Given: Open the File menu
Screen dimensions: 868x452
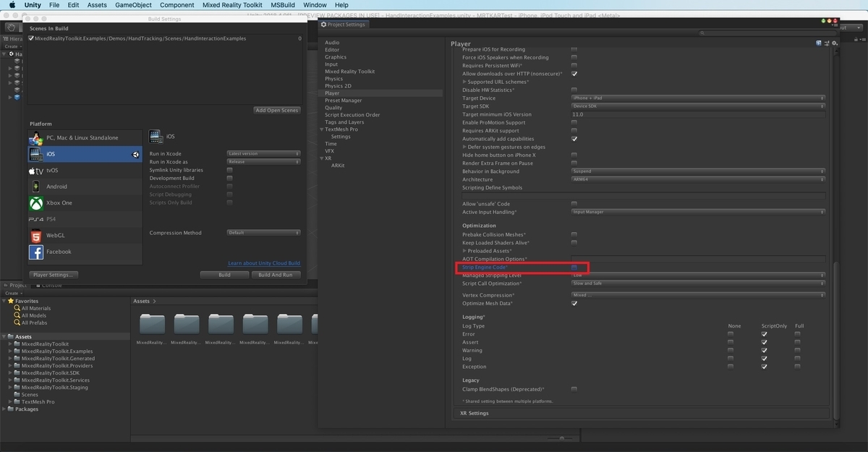Looking at the screenshot, I should tap(54, 5).
